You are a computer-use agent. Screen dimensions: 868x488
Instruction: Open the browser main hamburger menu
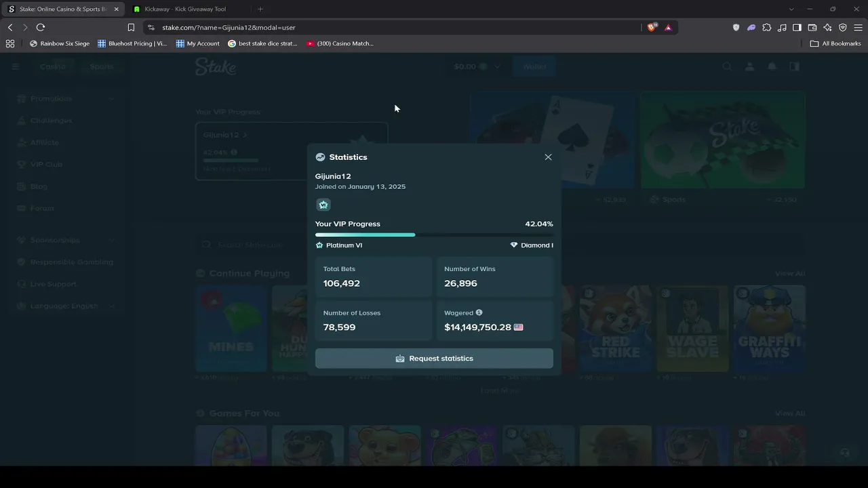pos(858,27)
